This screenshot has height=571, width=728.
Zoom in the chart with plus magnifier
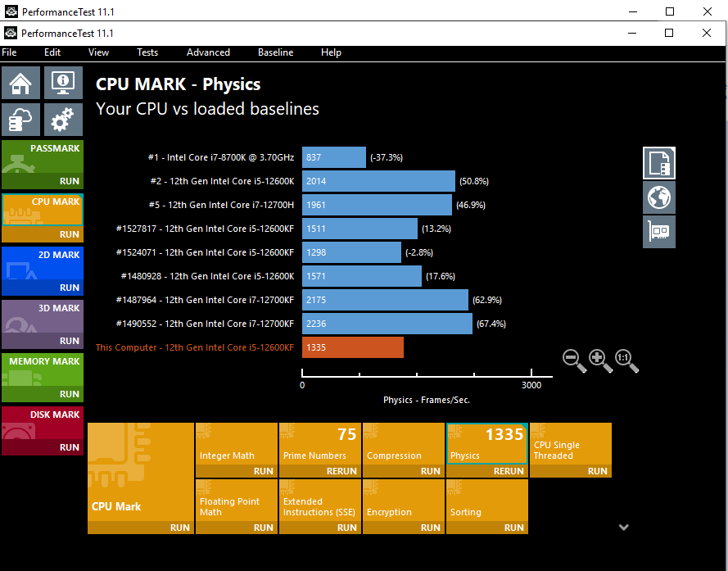pyautogui.click(x=600, y=361)
